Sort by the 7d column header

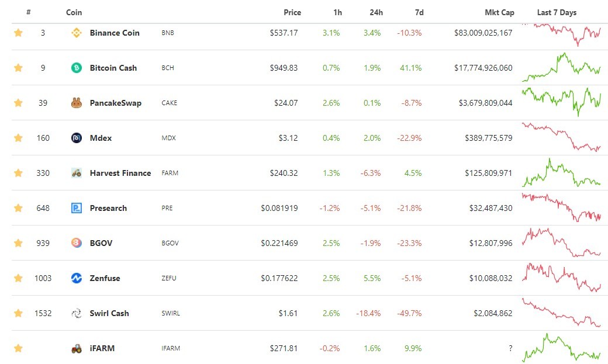pos(419,12)
